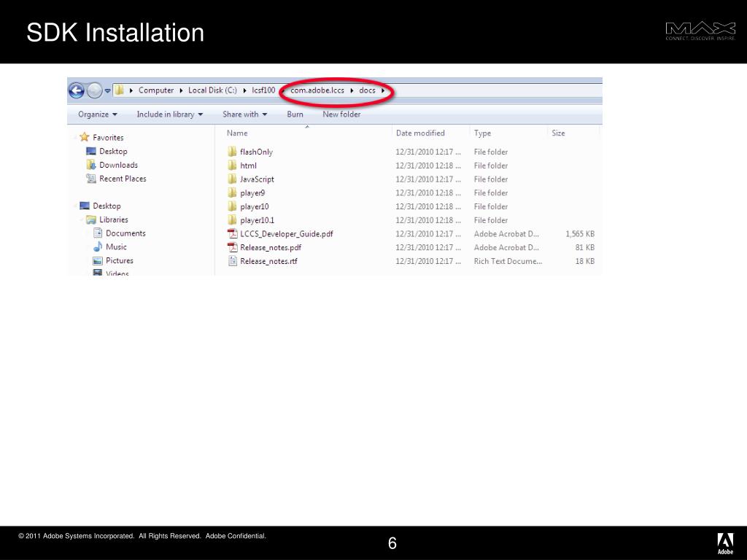Screen dimensions: 747x560
Task: Expand arrow between Computer and Local Disk
Action: [x=181, y=90]
